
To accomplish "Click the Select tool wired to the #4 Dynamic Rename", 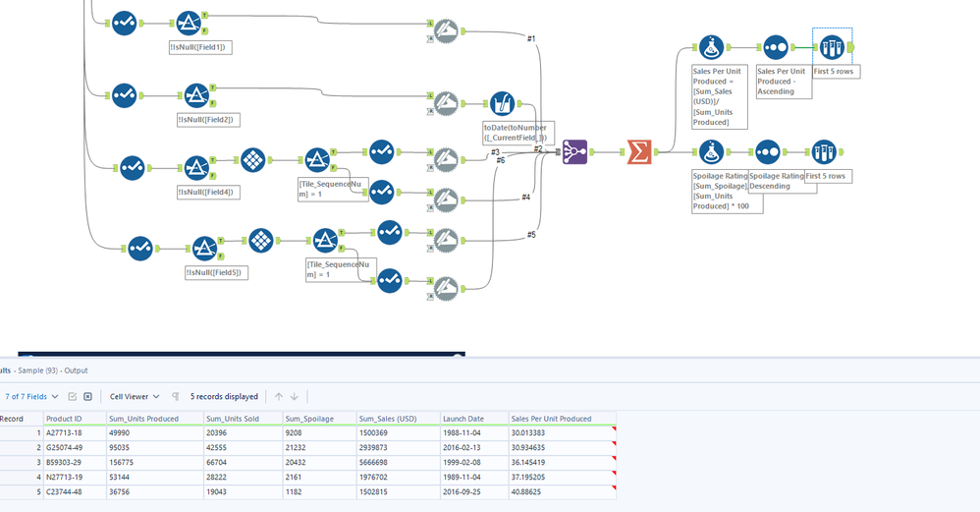I will point(381,192).
